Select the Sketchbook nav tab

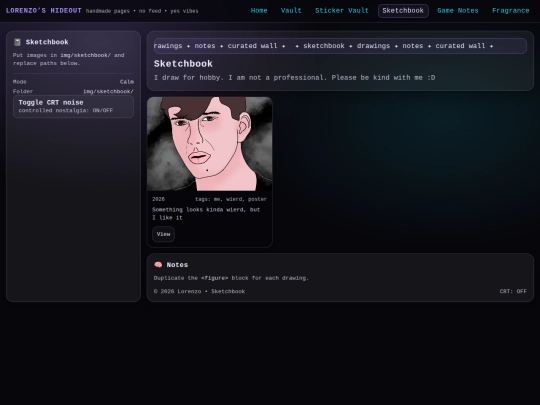pyautogui.click(x=403, y=11)
